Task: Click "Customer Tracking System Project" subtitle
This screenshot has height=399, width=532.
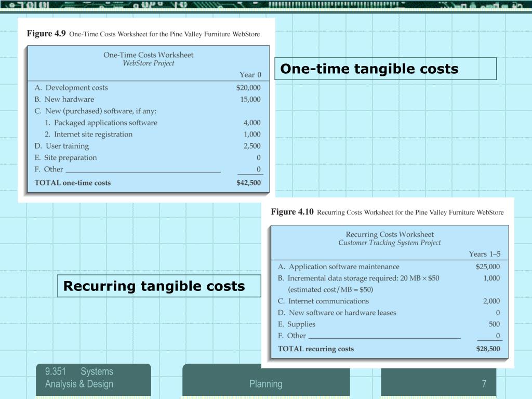Action: [x=390, y=243]
